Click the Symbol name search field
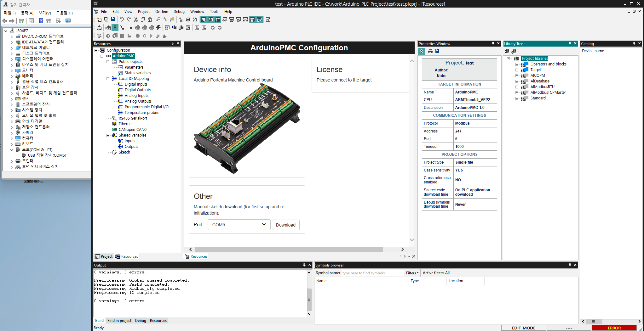 (372, 273)
